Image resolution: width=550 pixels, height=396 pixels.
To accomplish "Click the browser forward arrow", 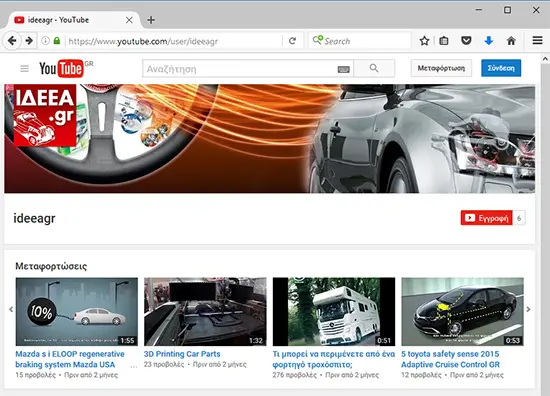I will tap(29, 41).
